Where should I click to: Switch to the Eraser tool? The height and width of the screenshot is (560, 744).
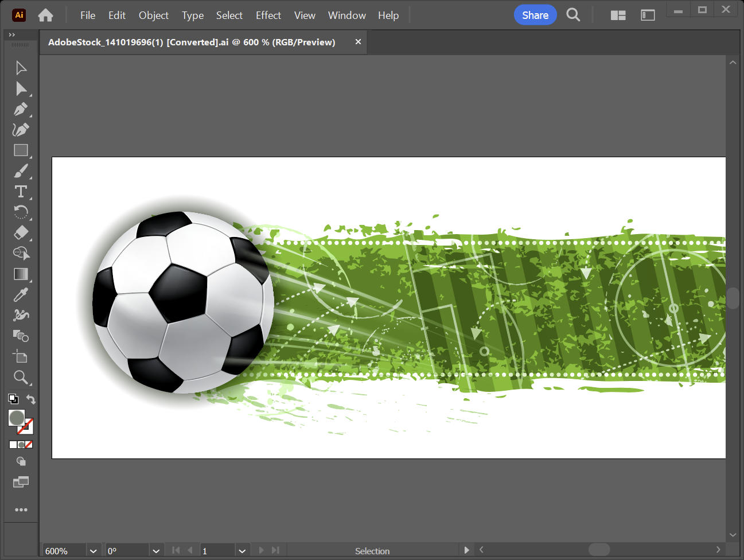pyautogui.click(x=21, y=233)
